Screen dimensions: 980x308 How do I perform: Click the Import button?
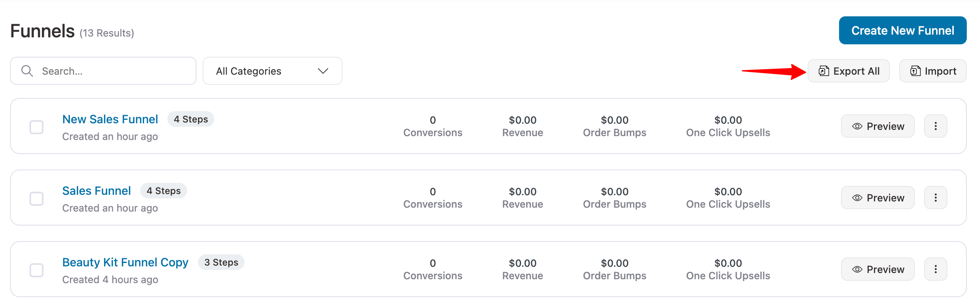coord(933,71)
